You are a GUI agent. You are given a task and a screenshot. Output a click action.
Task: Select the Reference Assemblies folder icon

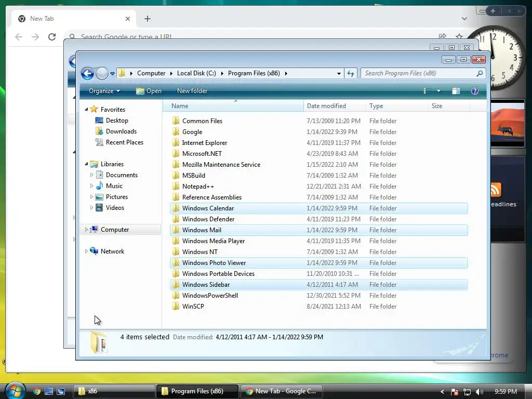(176, 197)
